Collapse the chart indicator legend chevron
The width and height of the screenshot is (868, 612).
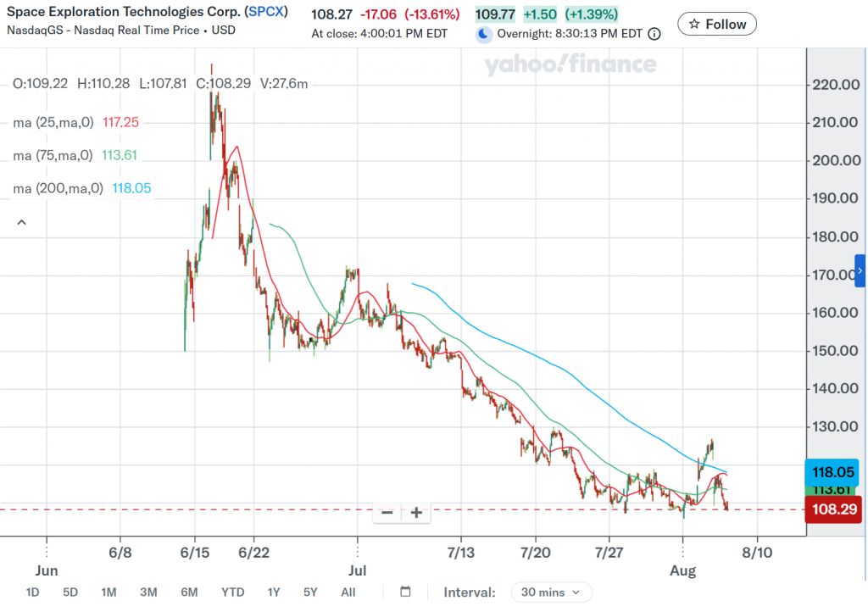point(21,222)
